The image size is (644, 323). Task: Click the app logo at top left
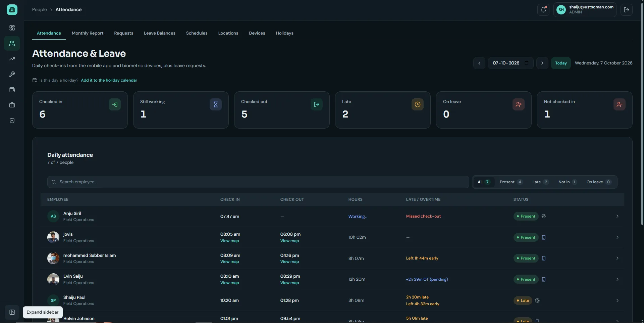click(x=12, y=10)
